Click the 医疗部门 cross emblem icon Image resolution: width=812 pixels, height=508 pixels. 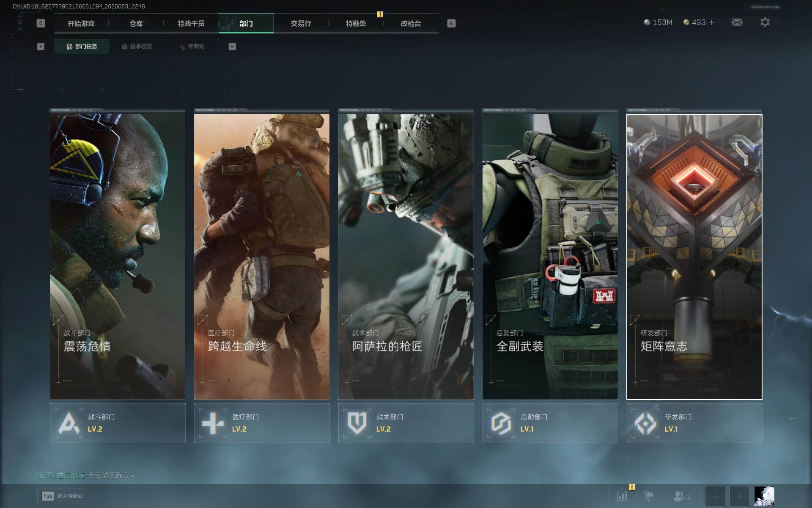213,423
